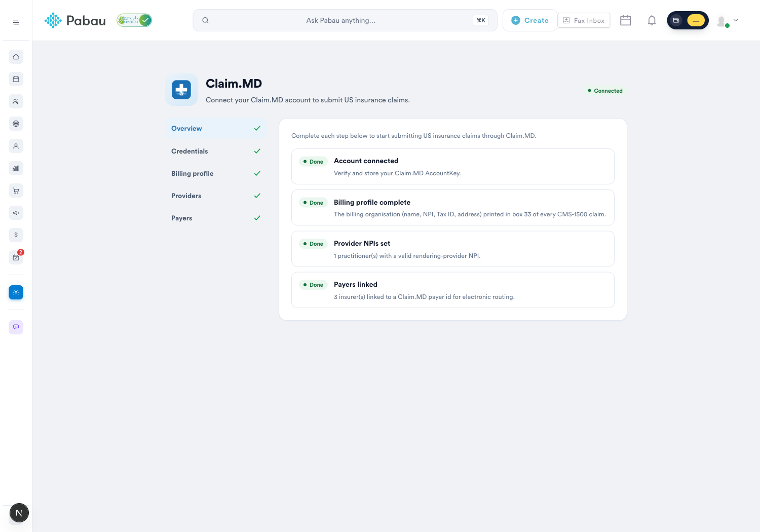Open the Fax Inbox button
This screenshot has height=532, width=760.
point(584,20)
